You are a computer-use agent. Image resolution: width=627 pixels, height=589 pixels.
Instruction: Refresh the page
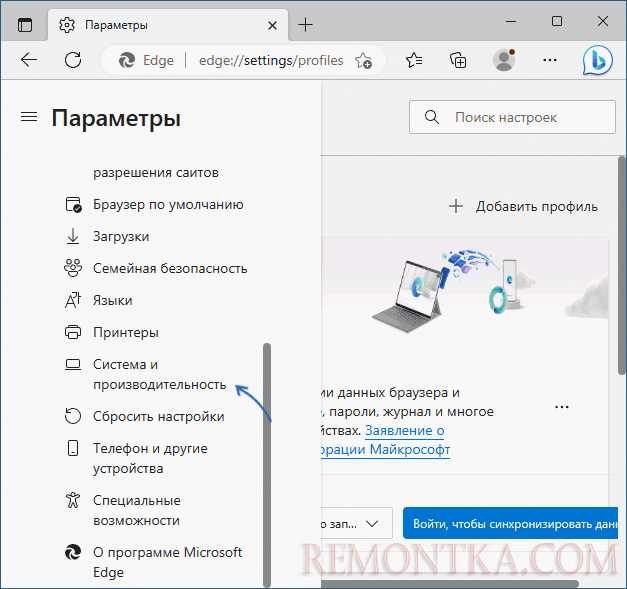(x=73, y=60)
